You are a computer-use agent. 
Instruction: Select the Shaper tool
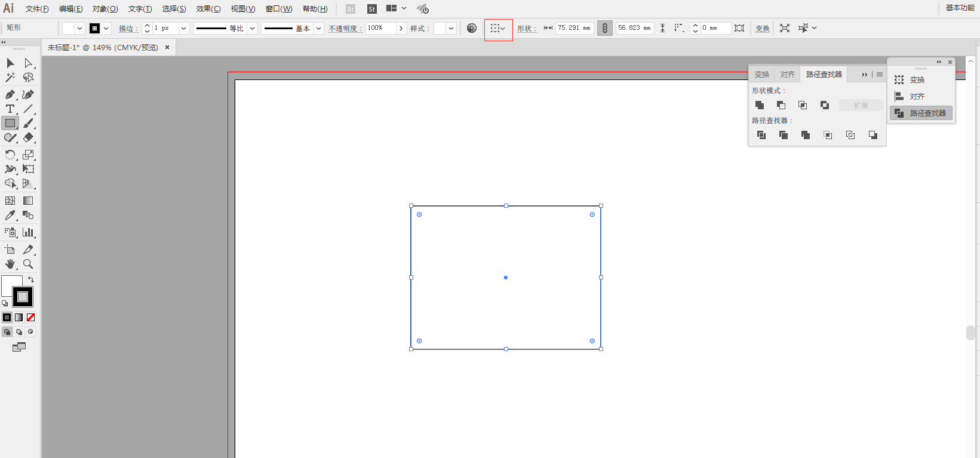pos(10,137)
